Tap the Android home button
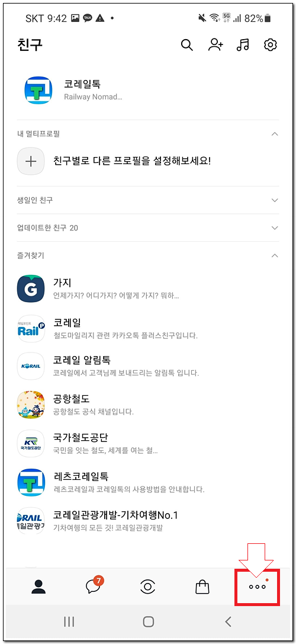296x644 pixels. (x=148, y=621)
